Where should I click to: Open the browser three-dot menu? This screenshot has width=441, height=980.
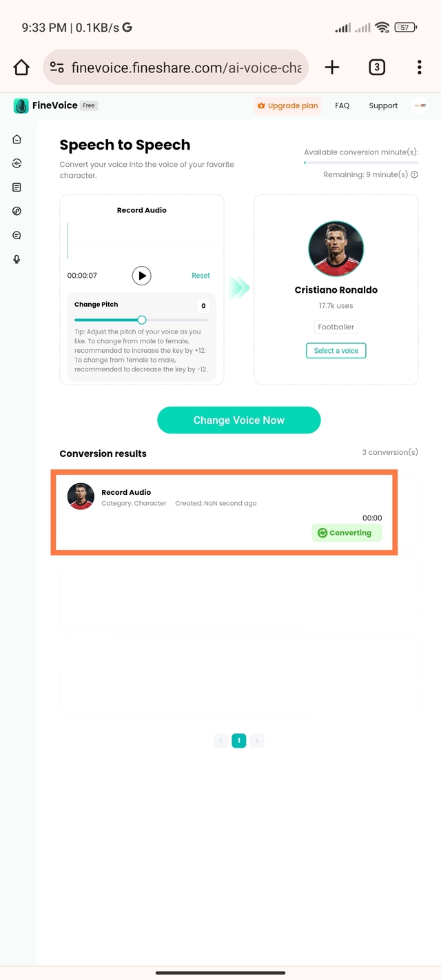point(419,67)
